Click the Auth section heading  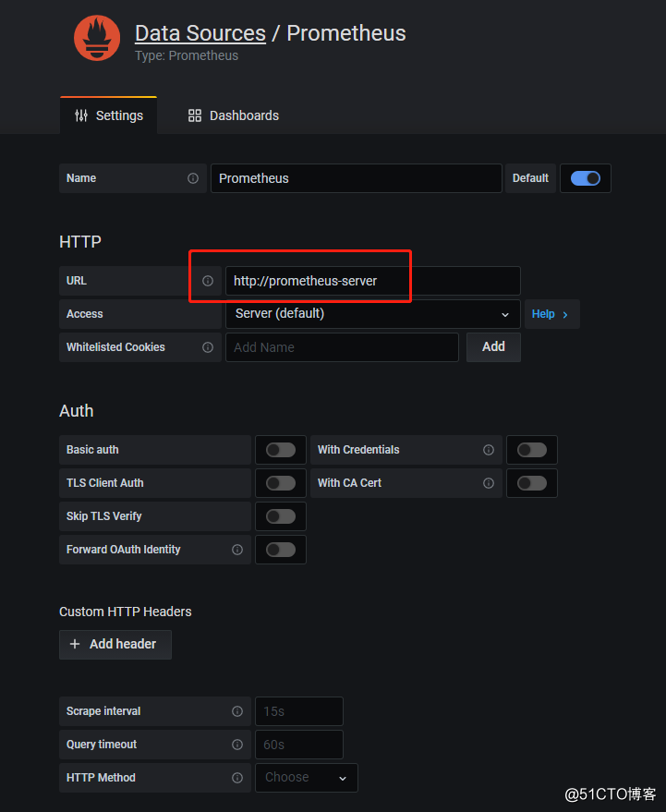point(77,411)
